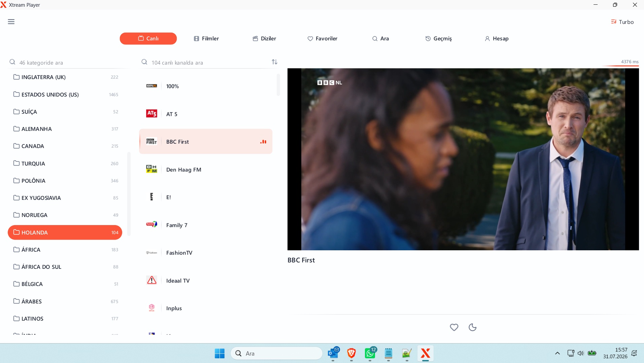The image size is (644, 363).
Task: Click the Xtream Player taskbar icon
Action: (x=426, y=353)
